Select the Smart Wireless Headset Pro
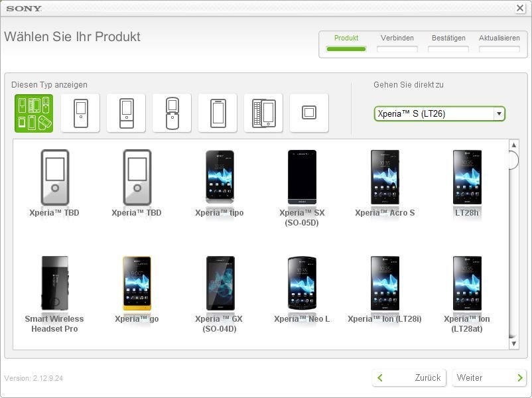Screen dimensions: 532x398 click(54, 295)
